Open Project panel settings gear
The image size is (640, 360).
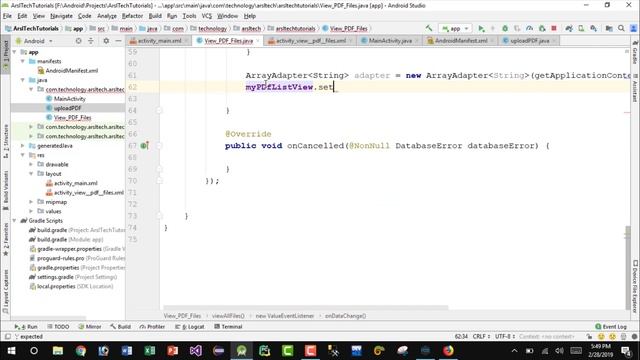pos(106,41)
